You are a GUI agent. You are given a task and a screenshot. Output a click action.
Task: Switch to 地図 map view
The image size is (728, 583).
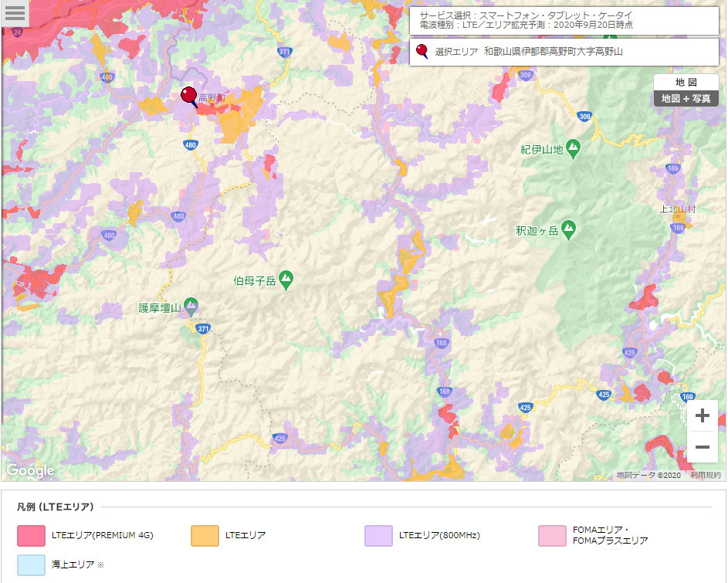[686, 82]
